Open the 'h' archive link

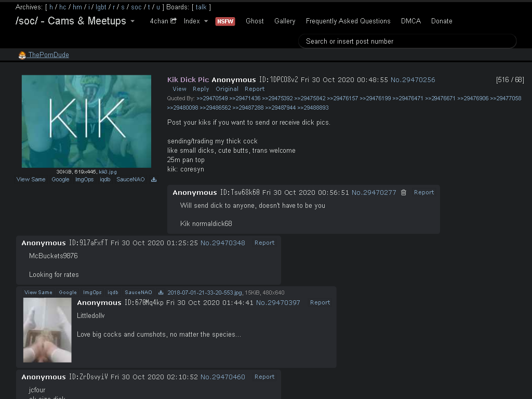(51, 7)
